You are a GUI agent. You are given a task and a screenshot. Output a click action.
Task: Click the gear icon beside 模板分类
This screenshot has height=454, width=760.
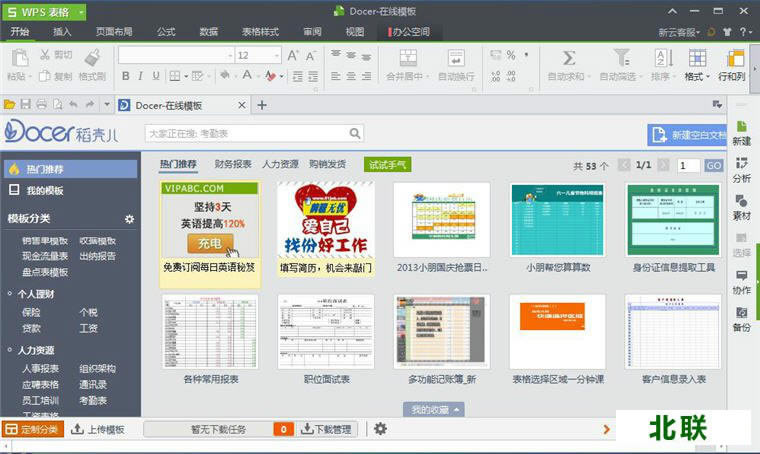point(129,219)
